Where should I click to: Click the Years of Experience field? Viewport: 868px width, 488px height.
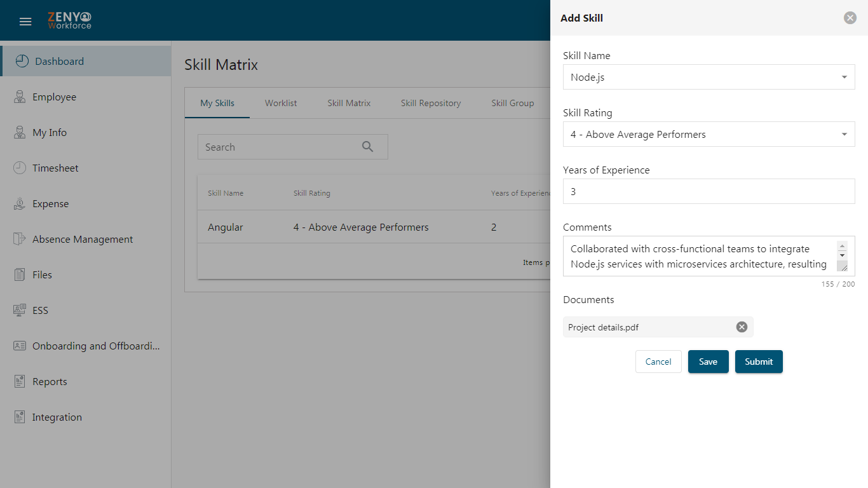tap(709, 191)
